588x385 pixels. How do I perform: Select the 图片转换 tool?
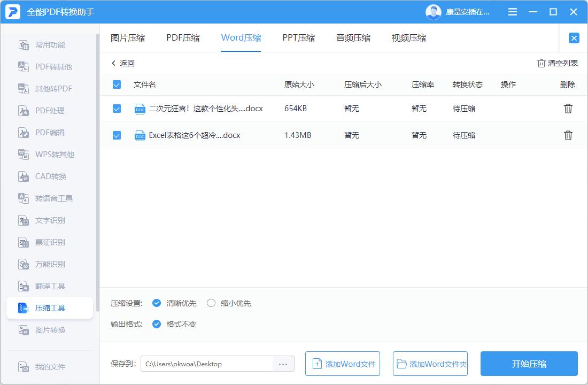coord(45,329)
